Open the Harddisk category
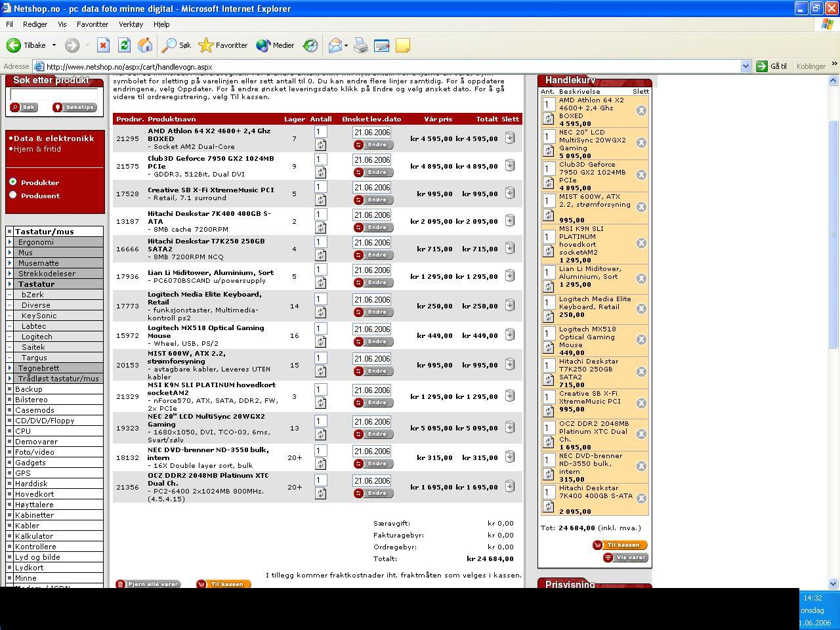Viewport: 840px width, 630px height. pos(31,484)
